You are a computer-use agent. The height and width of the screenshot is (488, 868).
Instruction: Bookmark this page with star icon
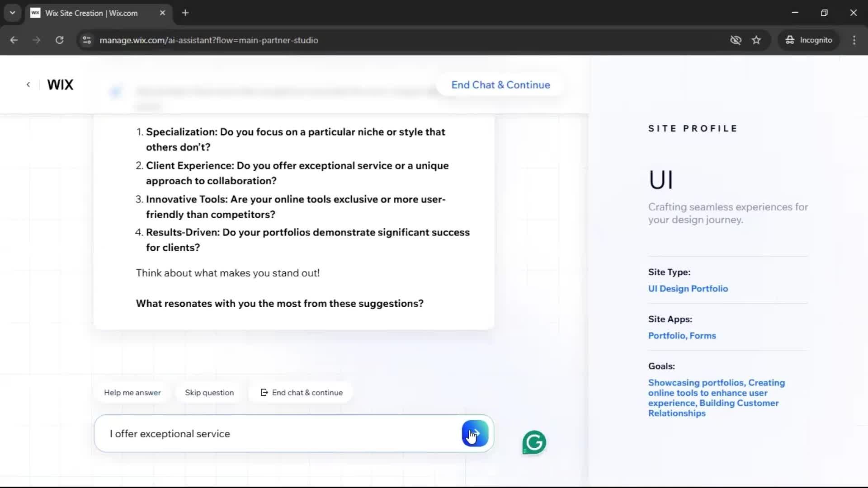tap(756, 40)
